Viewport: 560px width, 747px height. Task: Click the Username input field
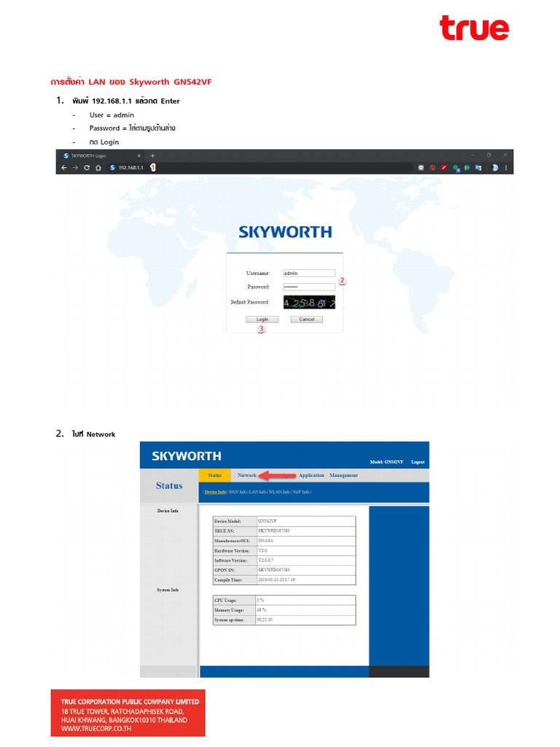pos(309,273)
